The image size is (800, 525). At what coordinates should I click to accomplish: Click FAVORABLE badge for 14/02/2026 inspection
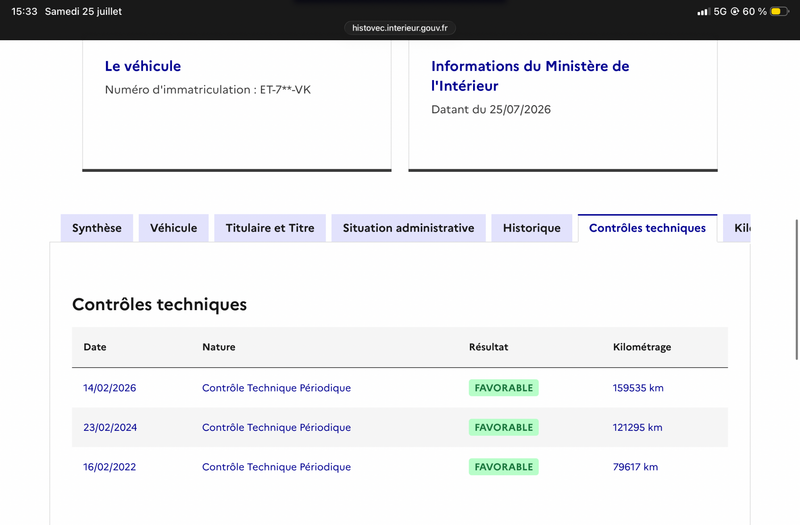point(504,388)
